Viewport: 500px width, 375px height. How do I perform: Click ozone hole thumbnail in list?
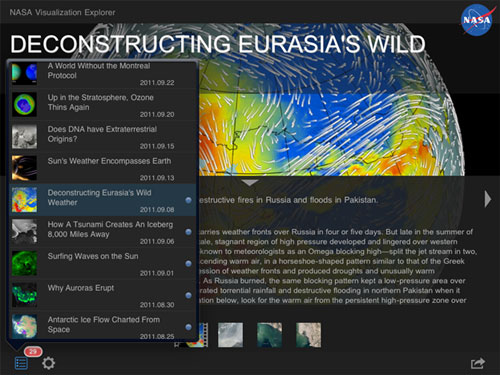24,104
